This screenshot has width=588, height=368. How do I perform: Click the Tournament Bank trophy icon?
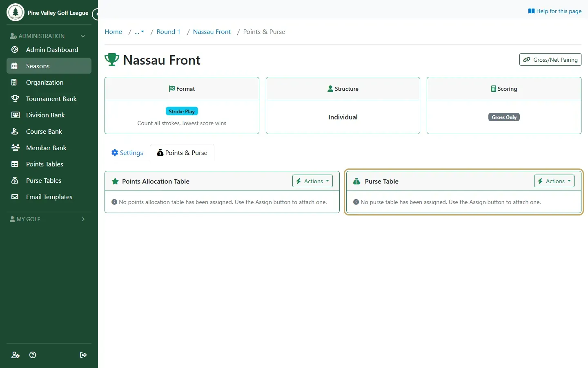click(15, 99)
